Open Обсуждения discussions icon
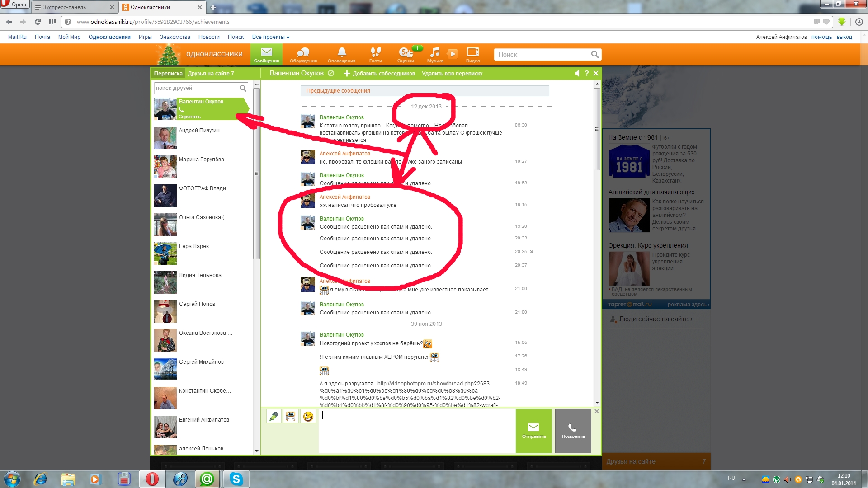Viewport: 868px width, 488px height. (303, 54)
